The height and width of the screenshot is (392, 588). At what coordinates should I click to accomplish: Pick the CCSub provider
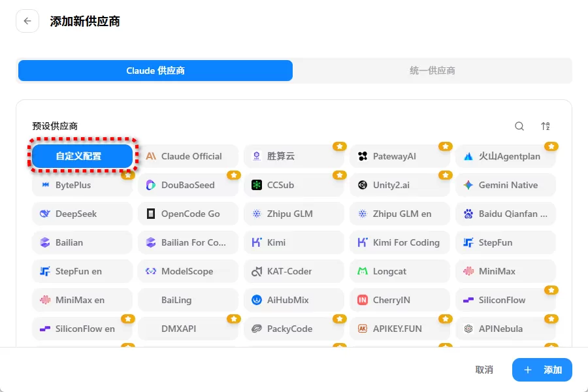pyautogui.click(x=294, y=185)
